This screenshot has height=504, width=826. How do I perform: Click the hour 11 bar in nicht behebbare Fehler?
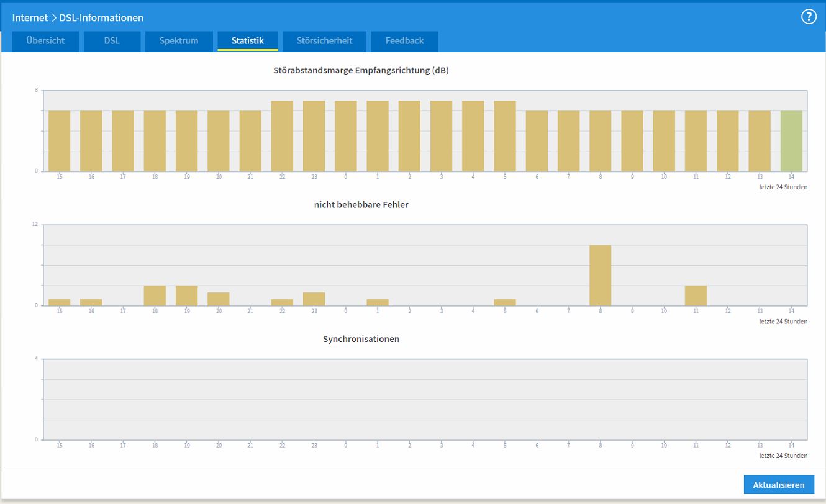(696, 295)
